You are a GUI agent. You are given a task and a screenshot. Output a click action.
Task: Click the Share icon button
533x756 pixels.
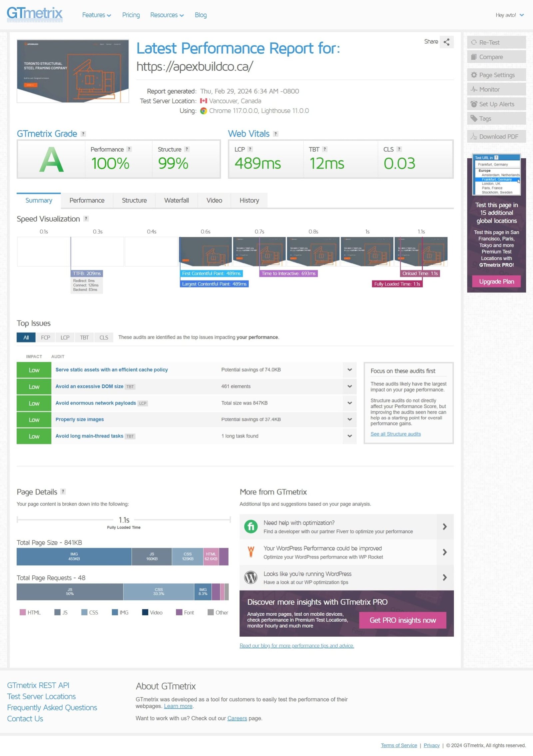[446, 42]
